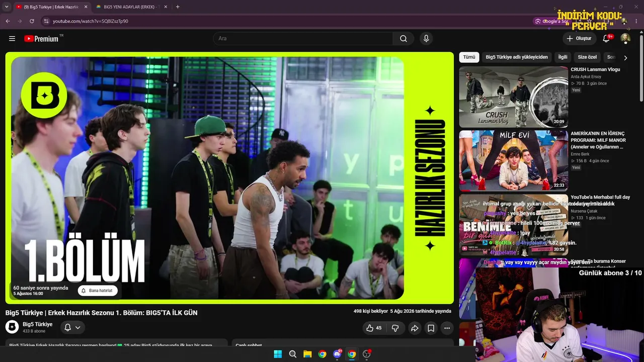Select the İlgili filter chip

[562, 57]
